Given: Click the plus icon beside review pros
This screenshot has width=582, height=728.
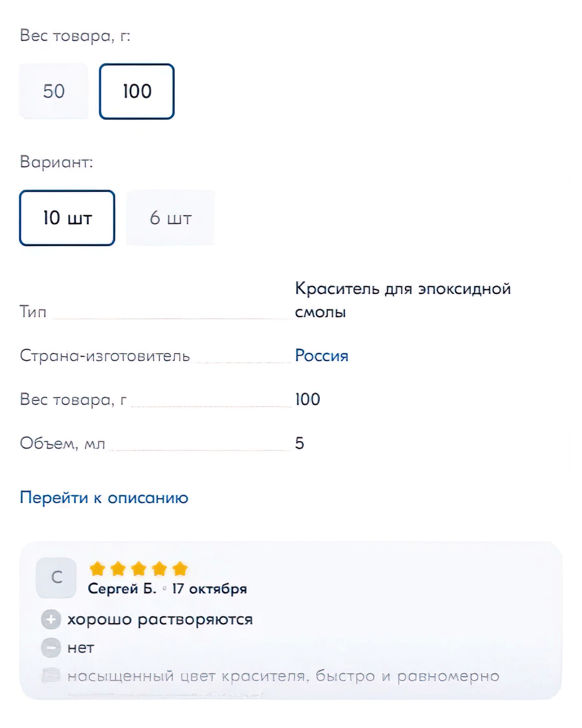Looking at the screenshot, I should (51, 619).
